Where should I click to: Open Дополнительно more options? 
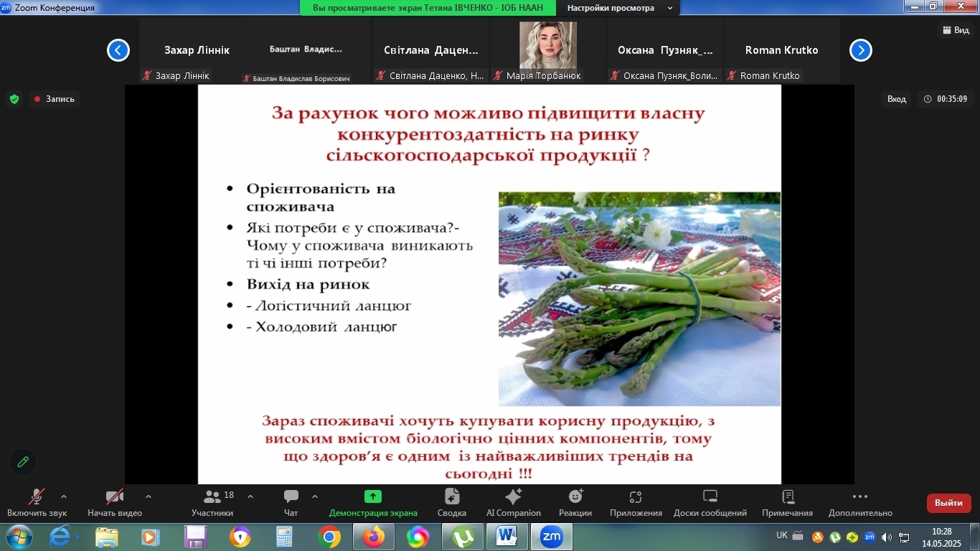[860, 503]
